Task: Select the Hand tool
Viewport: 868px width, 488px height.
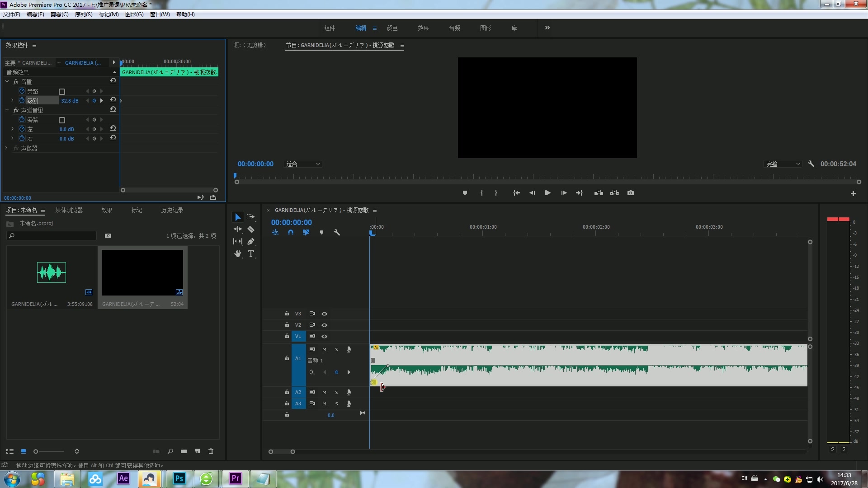Action: (x=238, y=254)
